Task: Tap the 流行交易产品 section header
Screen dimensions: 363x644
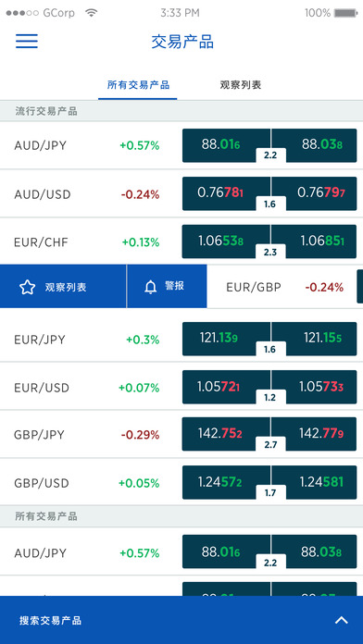Action: [x=181, y=111]
